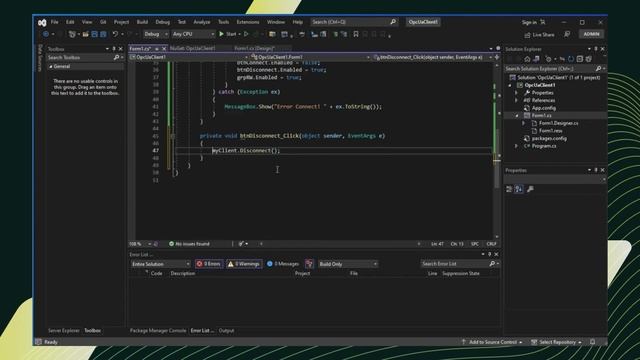Open the File menu
640x360 pixels.
point(54,22)
